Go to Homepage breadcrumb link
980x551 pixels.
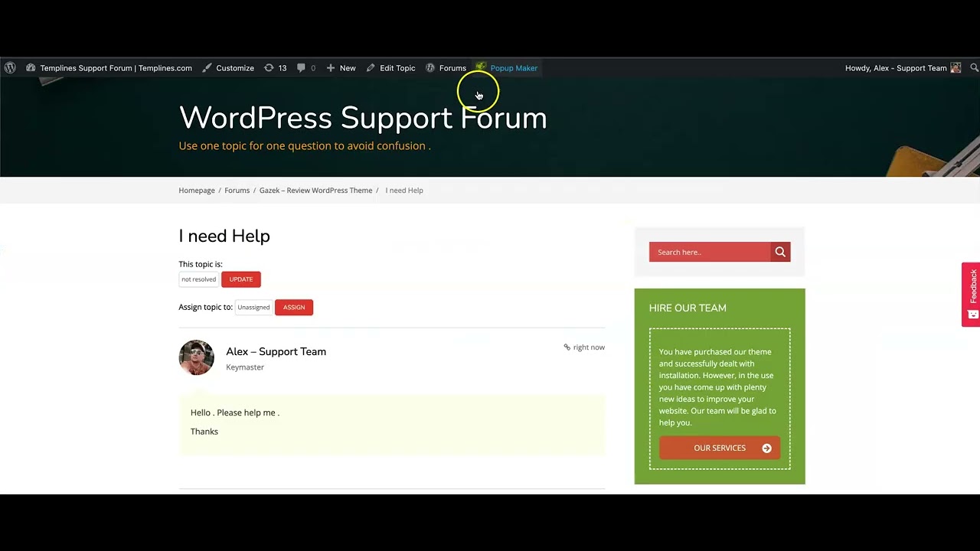tap(197, 191)
